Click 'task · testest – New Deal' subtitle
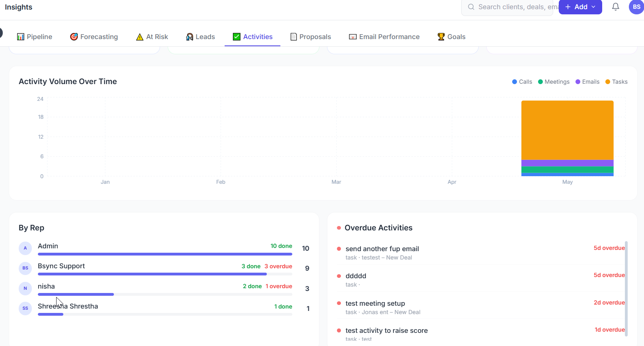 point(379,258)
